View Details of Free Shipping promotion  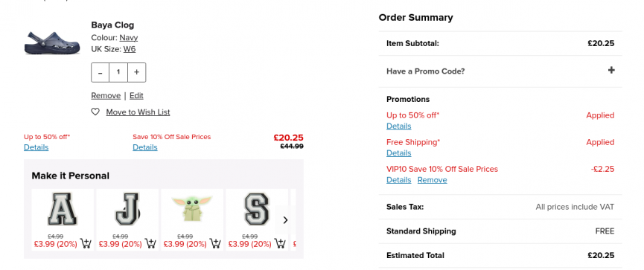coord(398,153)
